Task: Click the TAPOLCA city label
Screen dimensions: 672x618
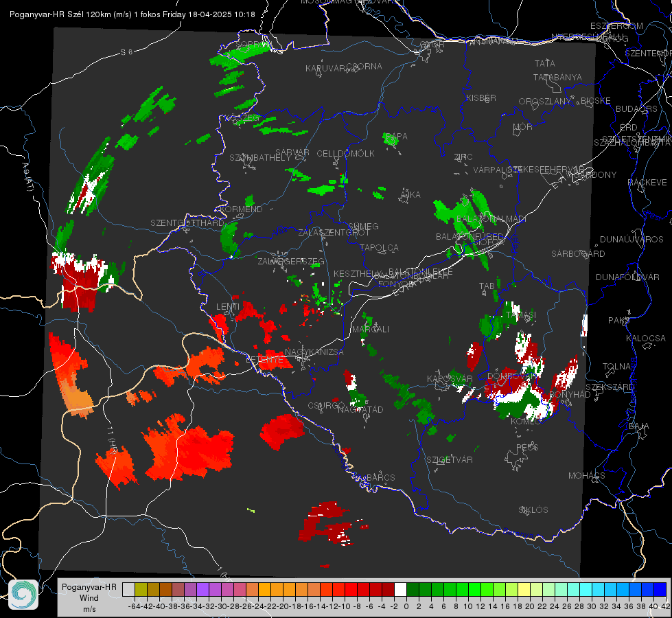Action: 379,247
